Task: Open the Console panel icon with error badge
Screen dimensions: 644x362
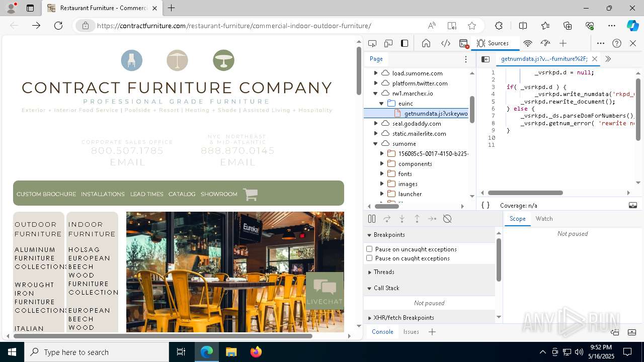Action: [x=464, y=43]
